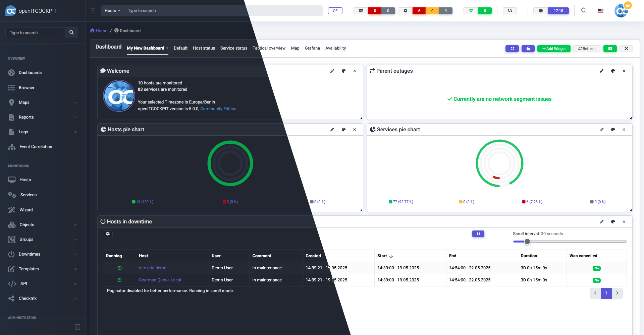Expand the Groups sidebar menu
The height and width of the screenshot is (335, 644).
click(43, 240)
